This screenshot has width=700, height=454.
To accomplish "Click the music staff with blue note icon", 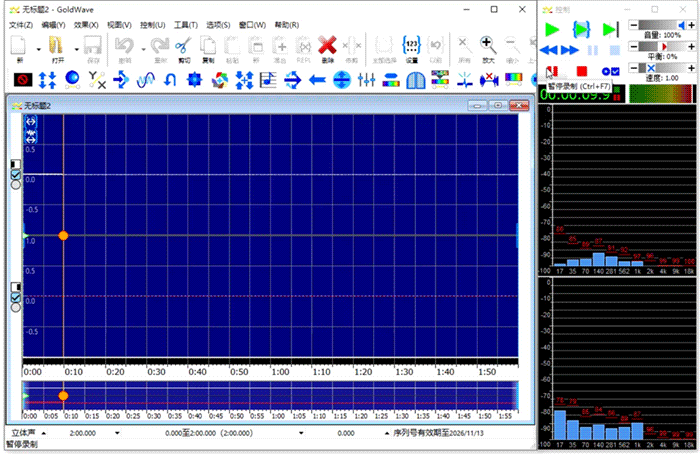I will click(268, 80).
